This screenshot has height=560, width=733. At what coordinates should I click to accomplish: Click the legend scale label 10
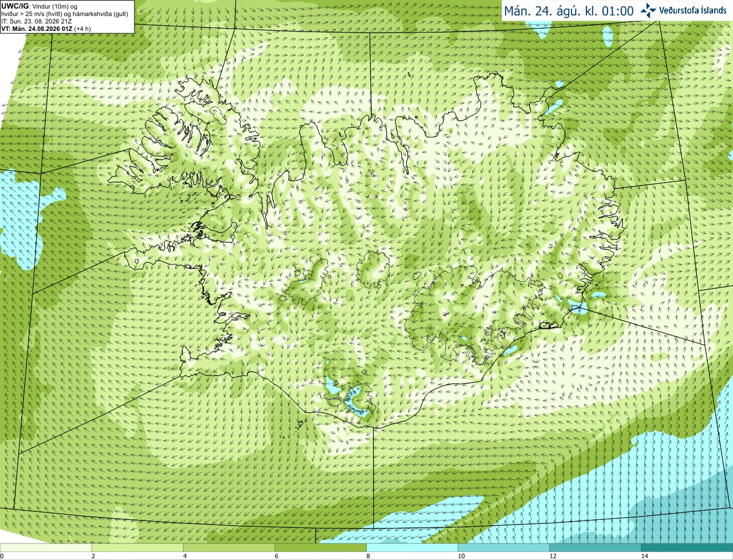tap(461, 556)
